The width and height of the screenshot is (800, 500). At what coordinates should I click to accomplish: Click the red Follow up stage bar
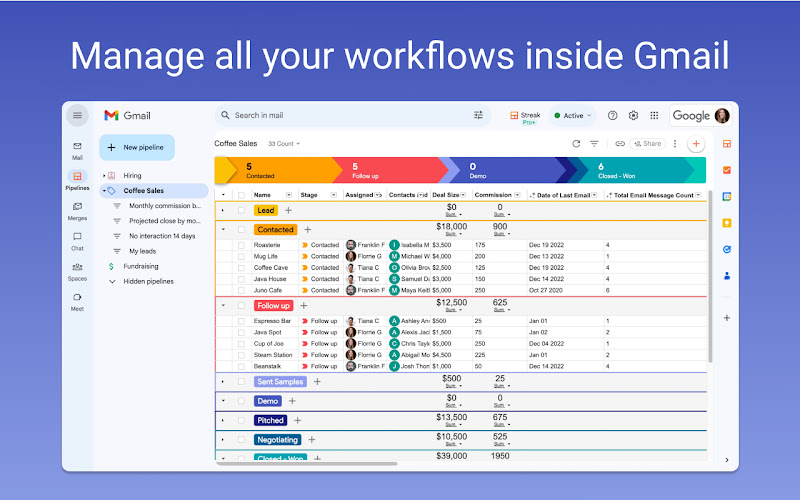click(390, 170)
